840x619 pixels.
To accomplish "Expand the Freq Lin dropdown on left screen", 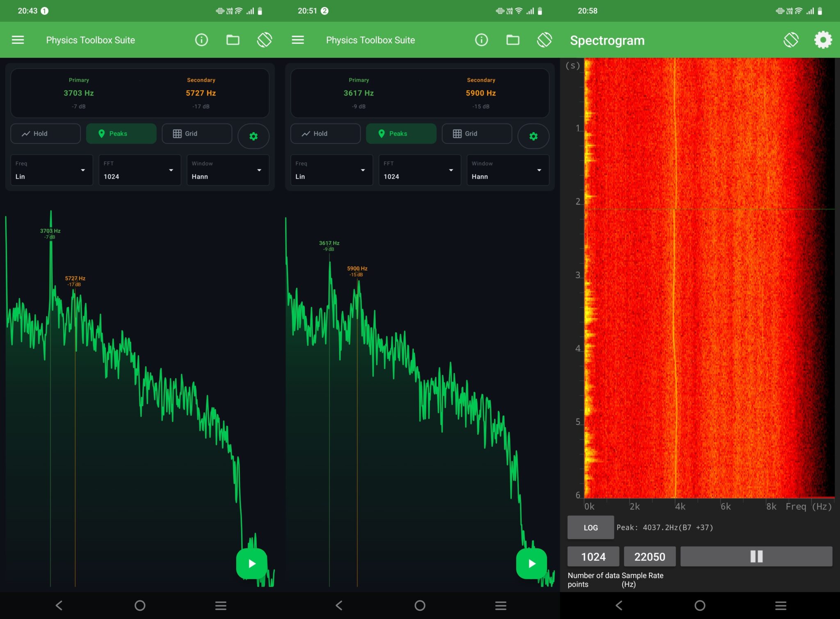I will click(x=52, y=170).
